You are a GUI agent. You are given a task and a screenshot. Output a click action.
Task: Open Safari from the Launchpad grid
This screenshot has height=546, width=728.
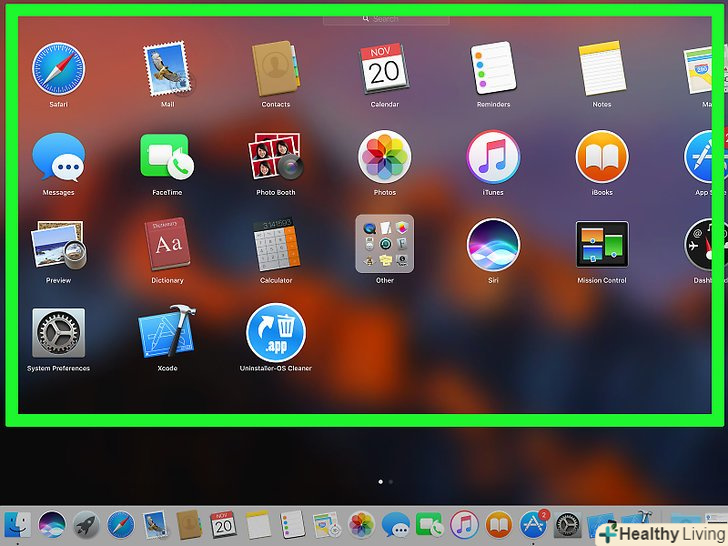[58, 69]
